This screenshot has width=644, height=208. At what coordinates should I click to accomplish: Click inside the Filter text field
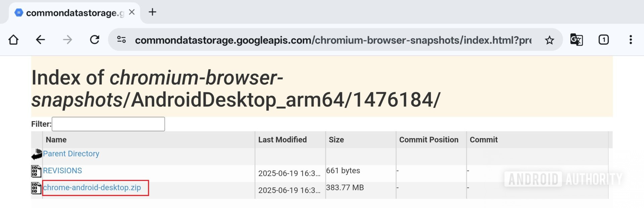tap(108, 124)
